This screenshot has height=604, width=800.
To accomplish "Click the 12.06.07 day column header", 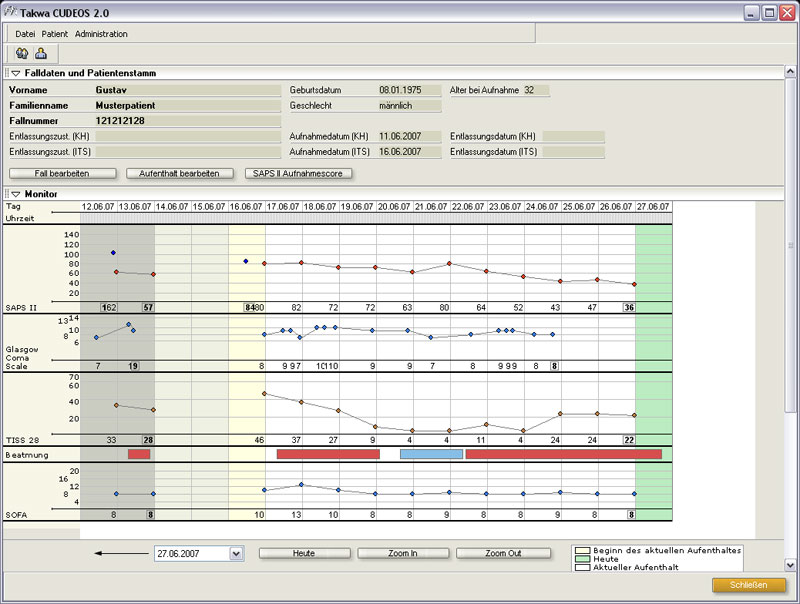I will pos(98,207).
